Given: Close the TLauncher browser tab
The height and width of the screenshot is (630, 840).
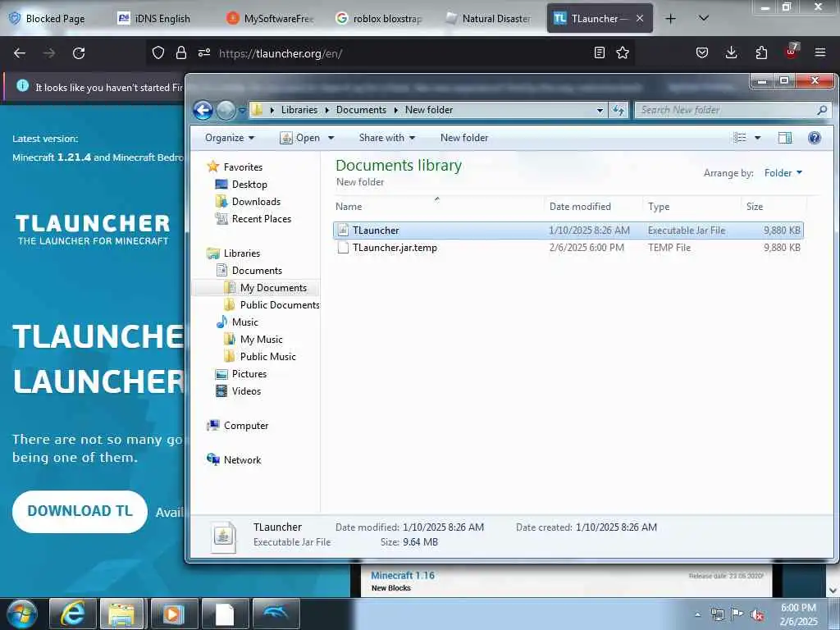Looking at the screenshot, I should [640, 19].
